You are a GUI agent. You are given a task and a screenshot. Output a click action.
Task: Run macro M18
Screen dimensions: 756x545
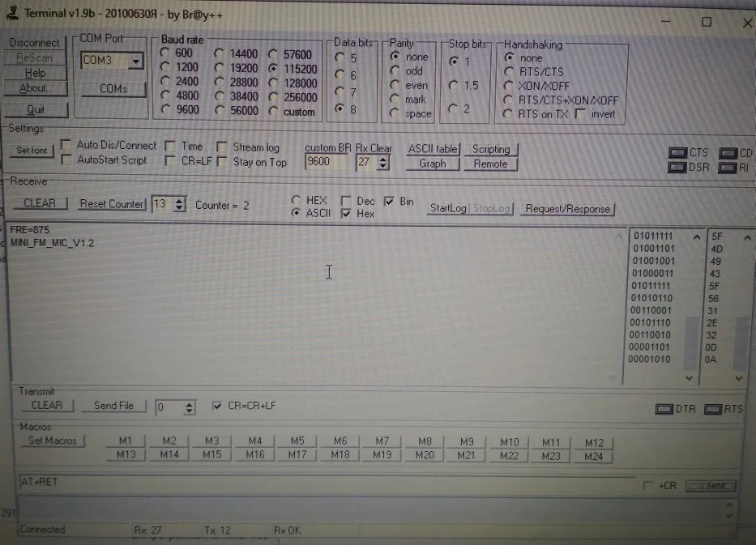[x=340, y=455]
